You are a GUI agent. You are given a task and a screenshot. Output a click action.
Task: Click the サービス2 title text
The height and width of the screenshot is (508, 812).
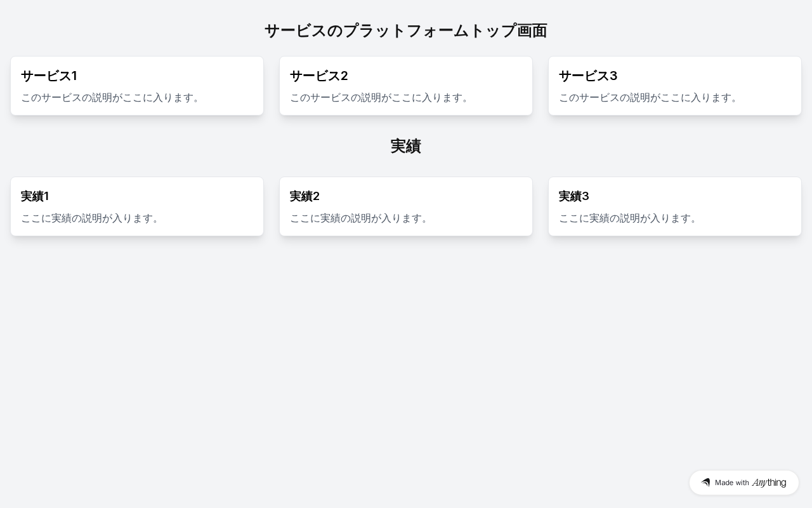pos(319,76)
